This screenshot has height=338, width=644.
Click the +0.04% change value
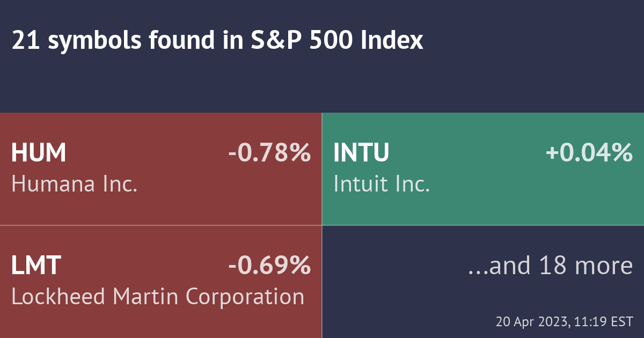(589, 153)
